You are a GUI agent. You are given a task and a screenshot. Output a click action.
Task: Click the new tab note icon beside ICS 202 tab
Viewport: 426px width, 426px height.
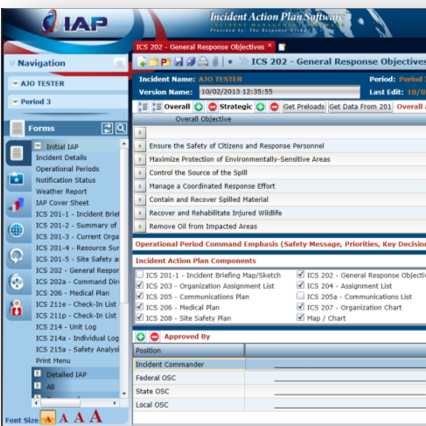(282, 47)
